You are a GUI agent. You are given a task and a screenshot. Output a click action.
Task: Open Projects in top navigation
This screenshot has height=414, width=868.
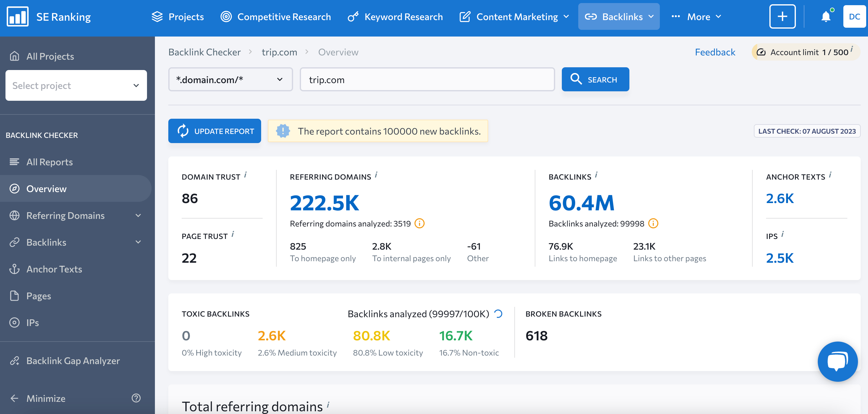(x=177, y=16)
